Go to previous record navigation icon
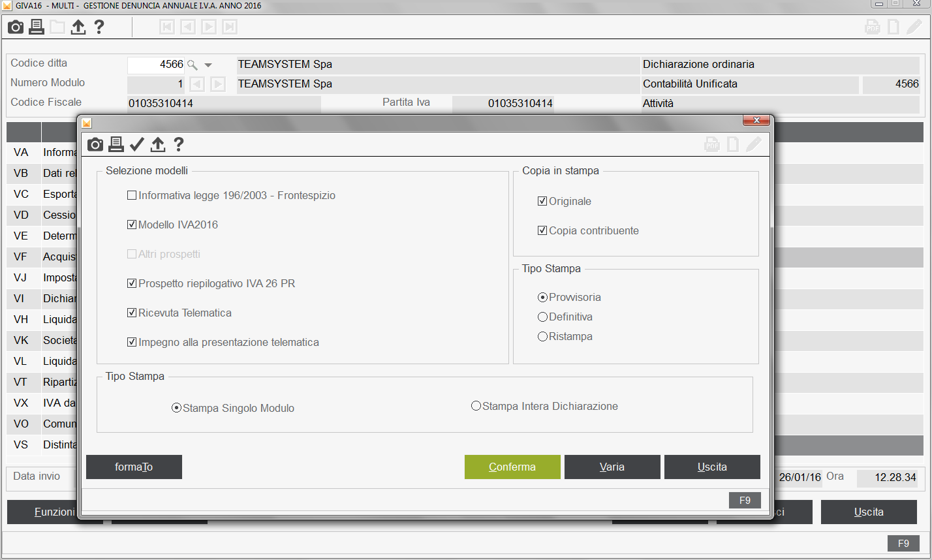 tap(188, 27)
